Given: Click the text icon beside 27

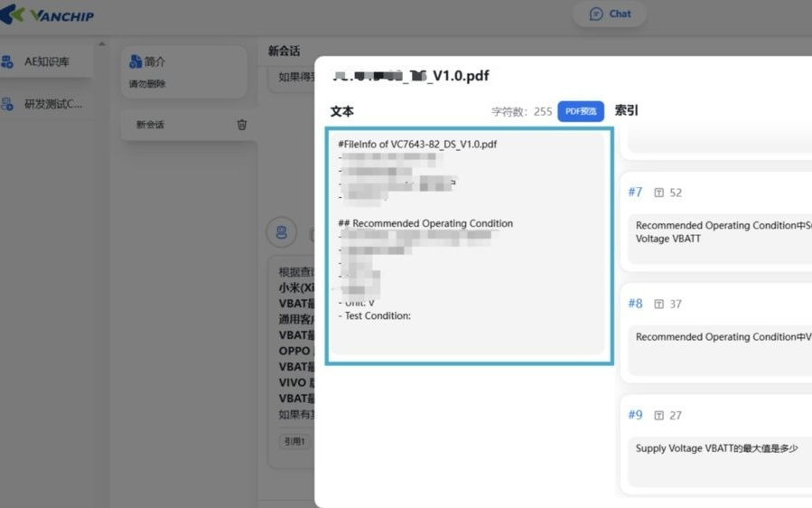Looking at the screenshot, I should click(658, 416).
